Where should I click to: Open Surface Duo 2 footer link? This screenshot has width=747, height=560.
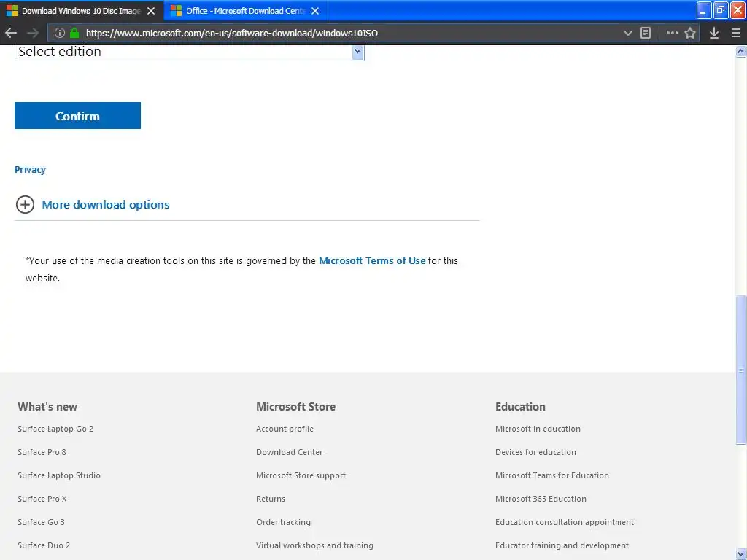tap(44, 545)
